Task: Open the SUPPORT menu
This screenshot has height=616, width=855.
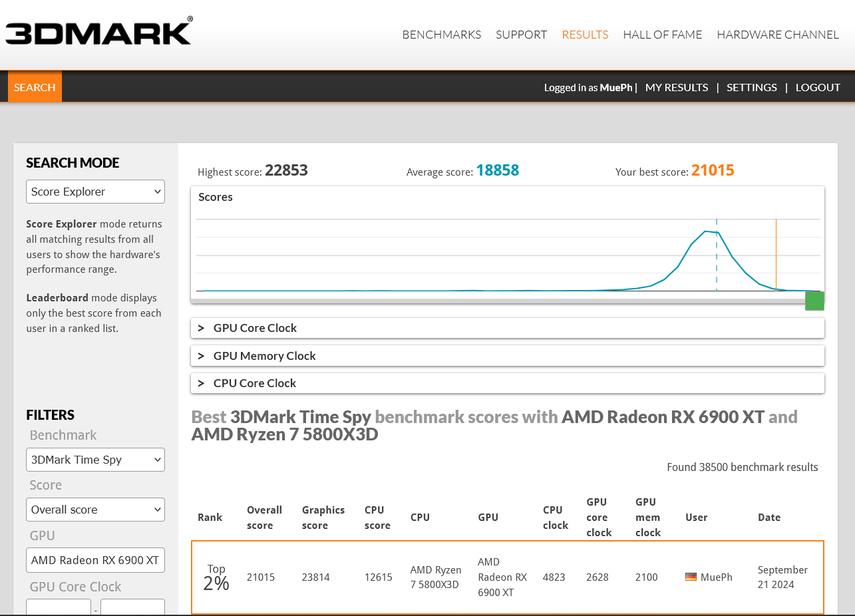Action: [521, 35]
